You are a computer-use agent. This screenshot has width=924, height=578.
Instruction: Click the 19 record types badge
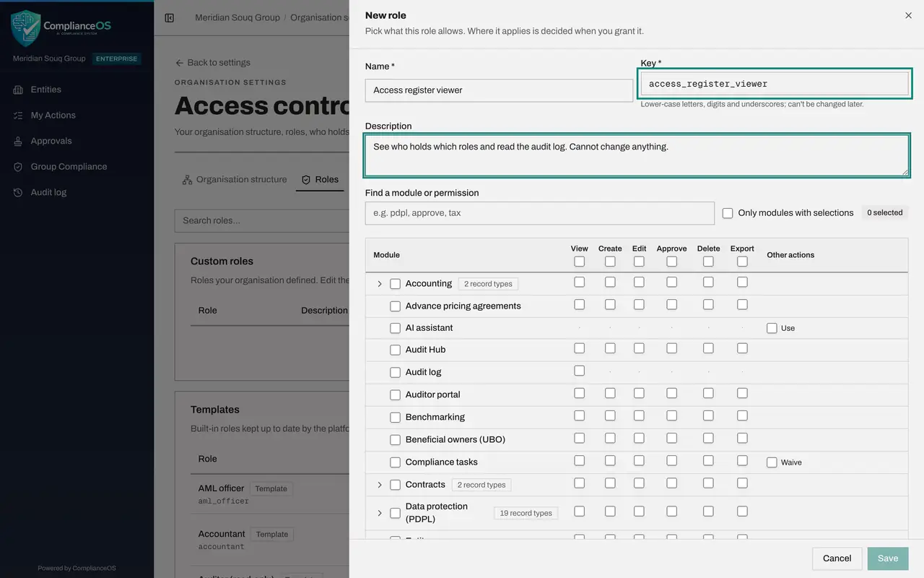pos(526,513)
